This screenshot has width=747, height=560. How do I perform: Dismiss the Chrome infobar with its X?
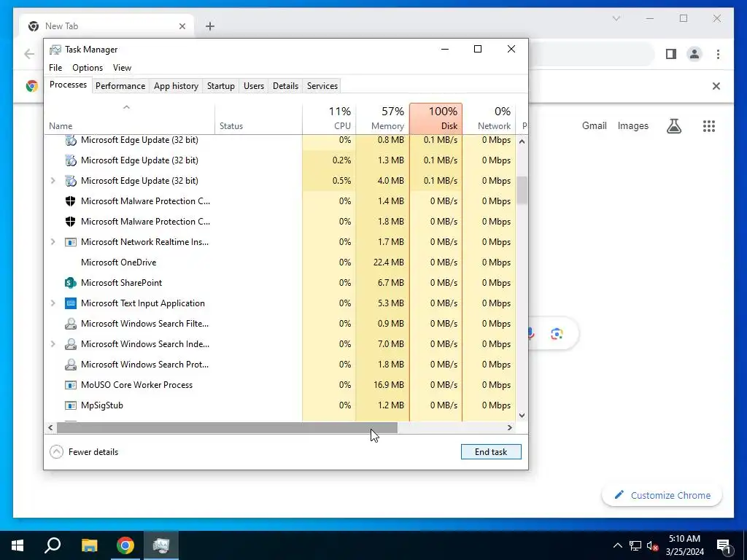(x=716, y=86)
